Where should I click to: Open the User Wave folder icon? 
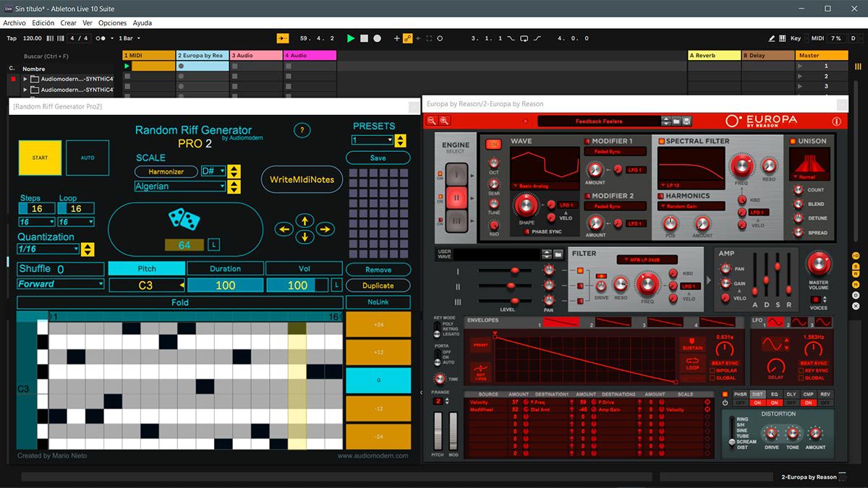point(558,254)
